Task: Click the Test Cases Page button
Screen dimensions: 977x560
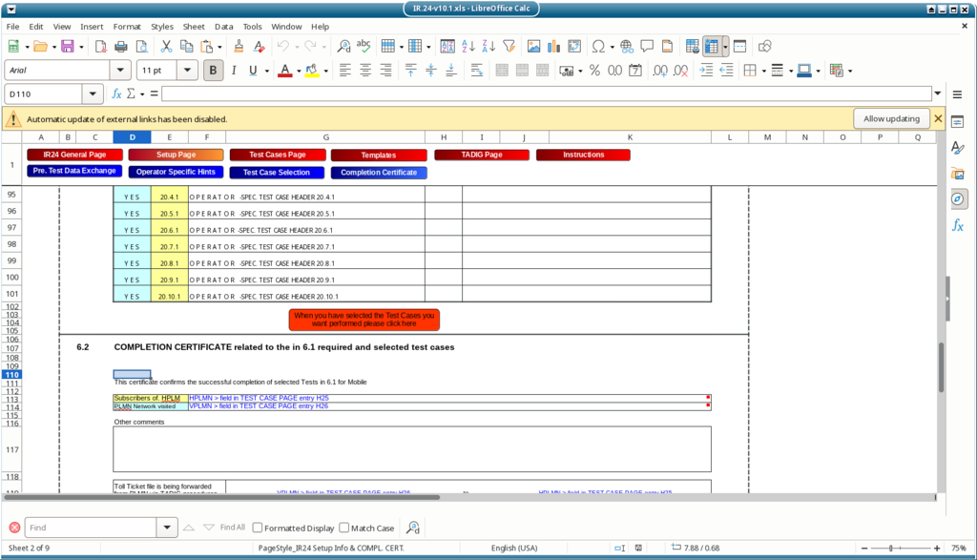Action: [x=277, y=155]
